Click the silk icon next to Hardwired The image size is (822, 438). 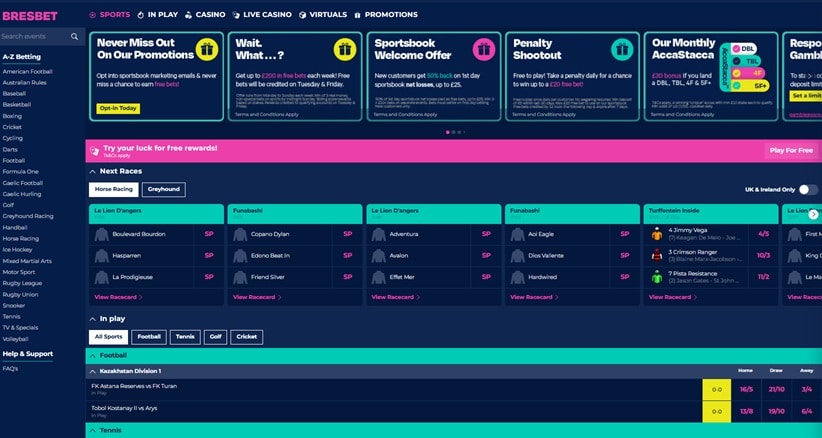(517, 277)
